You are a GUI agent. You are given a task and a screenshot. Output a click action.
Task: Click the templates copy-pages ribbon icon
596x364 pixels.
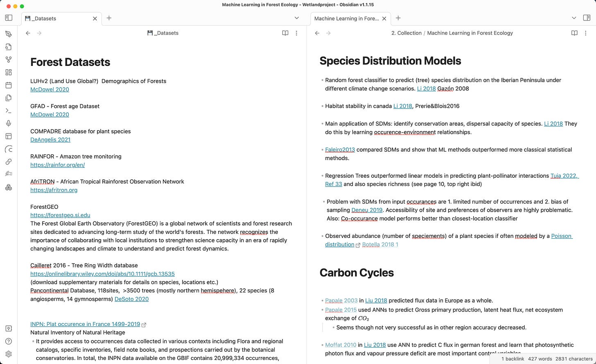[x=9, y=98]
